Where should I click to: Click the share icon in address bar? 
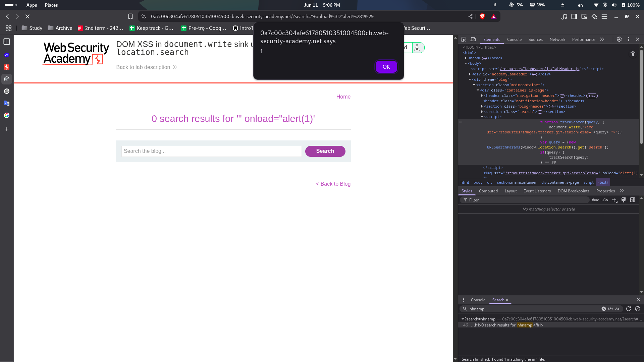(x=470, y=16)
